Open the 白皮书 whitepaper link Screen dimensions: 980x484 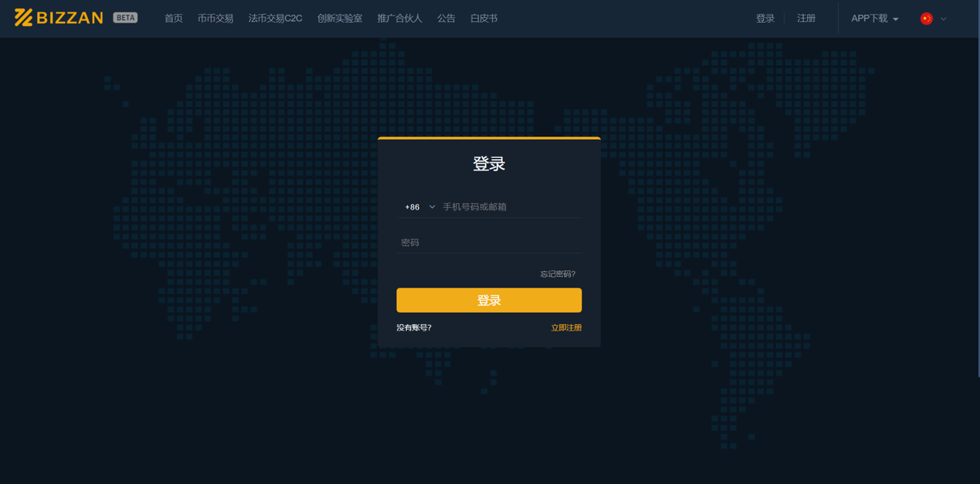[x=484, y=19]
